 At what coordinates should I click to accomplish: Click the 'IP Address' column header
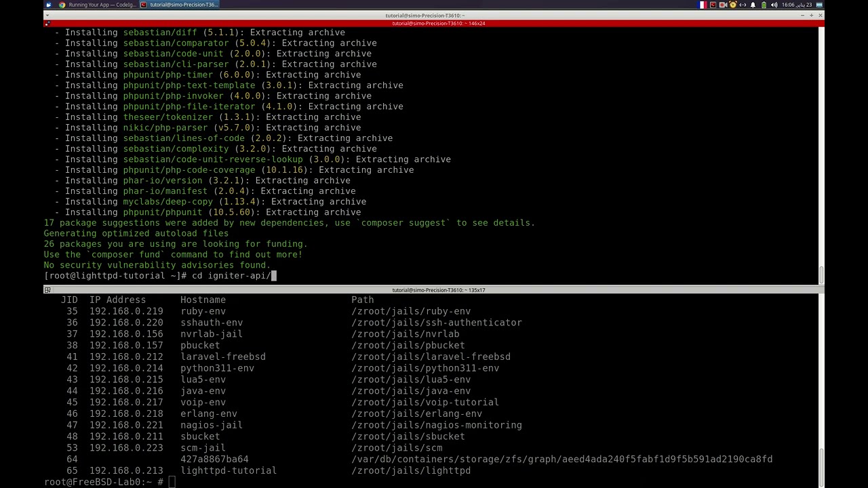tap(117, 300)
